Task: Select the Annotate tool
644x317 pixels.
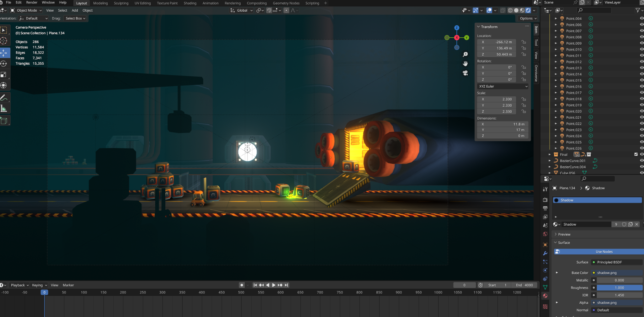Action: click(x=4, y=98)
